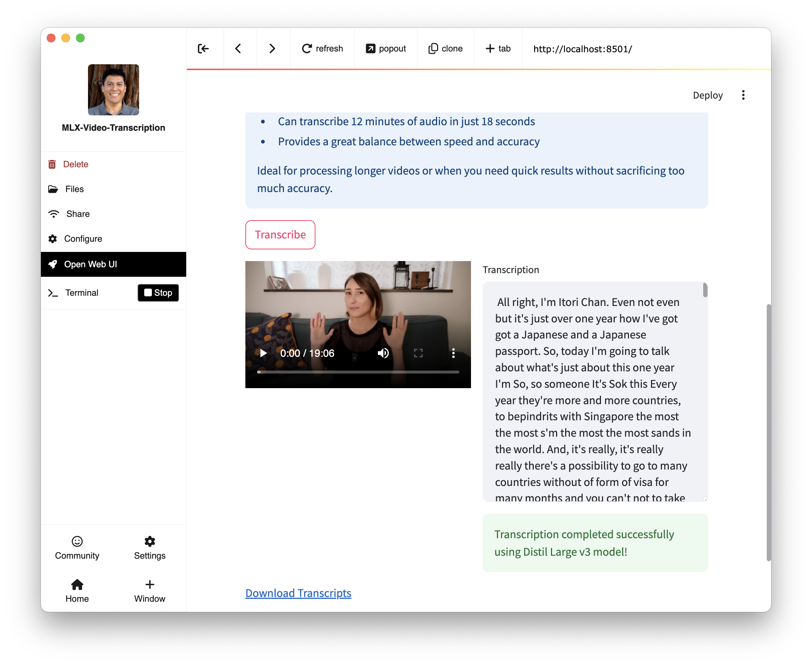Open the Configure menu item
The image size is (812, 666).
coord(83,239)
